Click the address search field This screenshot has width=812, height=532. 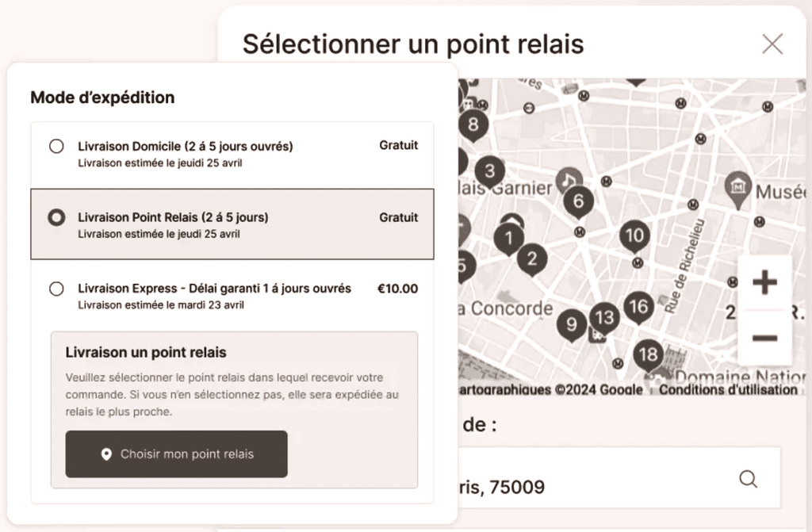(x=619, y=479)
